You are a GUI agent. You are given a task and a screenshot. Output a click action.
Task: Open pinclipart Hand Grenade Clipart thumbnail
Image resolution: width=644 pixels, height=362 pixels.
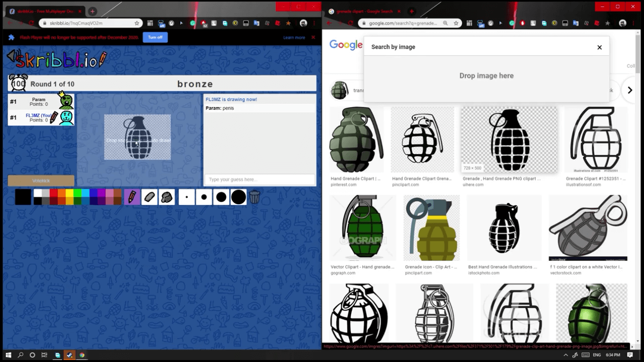coord(423,139)
